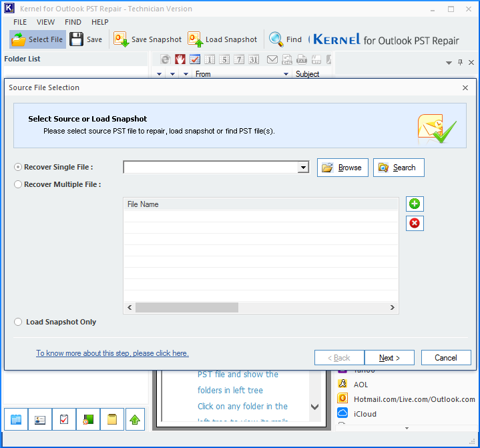
Task: Click the file list horizontal scrollbar thumb
Action: click(187, 307)
